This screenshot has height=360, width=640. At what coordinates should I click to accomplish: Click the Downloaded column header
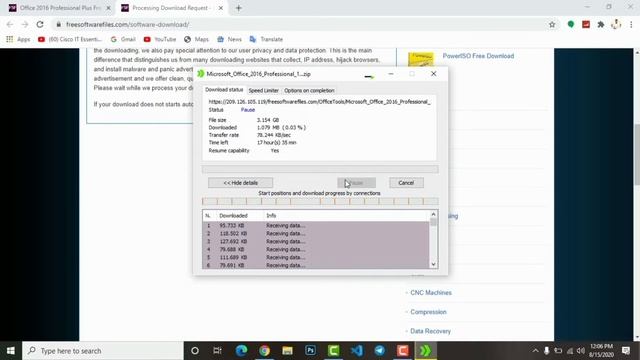pyautogui.click(x=233, y=216)
